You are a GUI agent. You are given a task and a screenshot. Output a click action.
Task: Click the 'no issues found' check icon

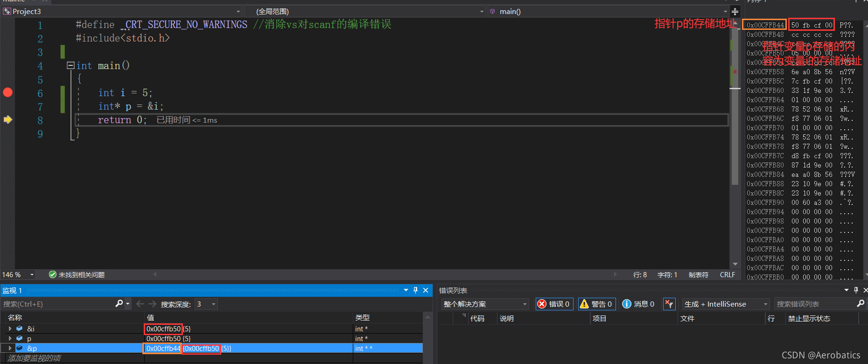(x=53, y=274)
